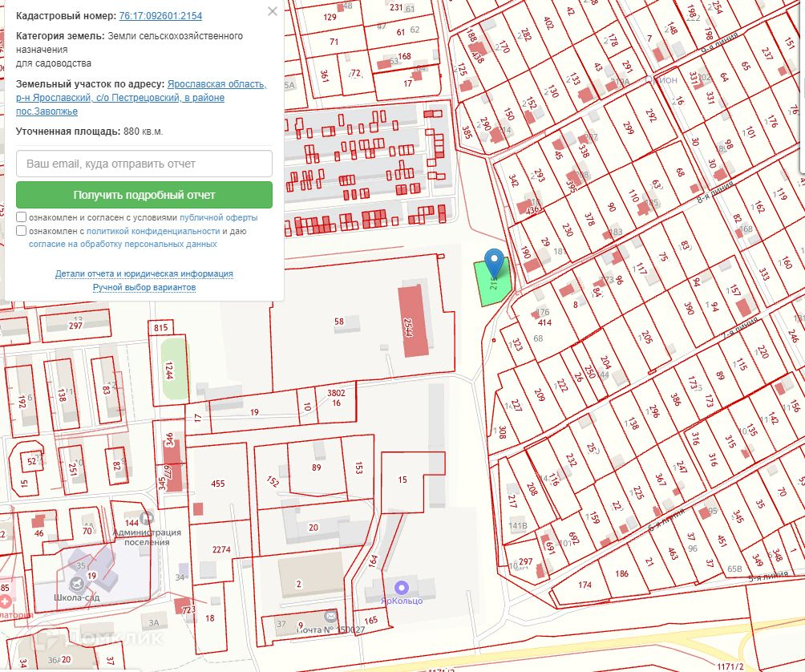The image size is (805, 672).
Task: Close the cadastral info popup
Action: [x=273, y=11]
